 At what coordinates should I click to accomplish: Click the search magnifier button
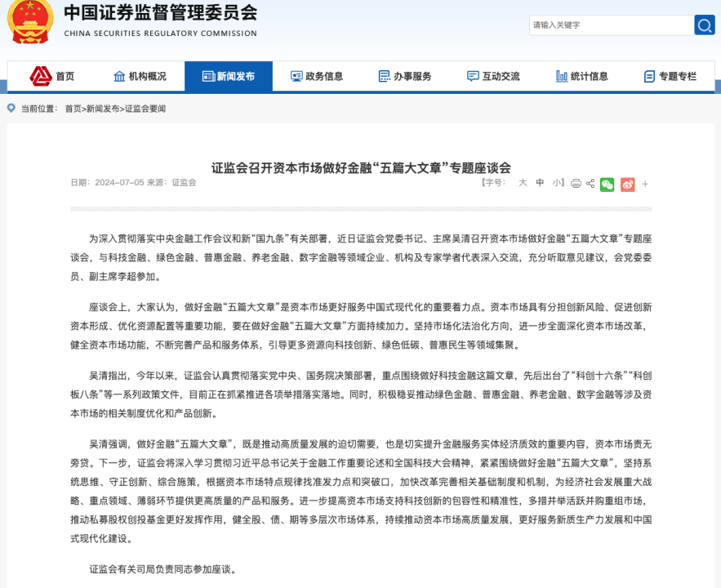tap(704, 24)
